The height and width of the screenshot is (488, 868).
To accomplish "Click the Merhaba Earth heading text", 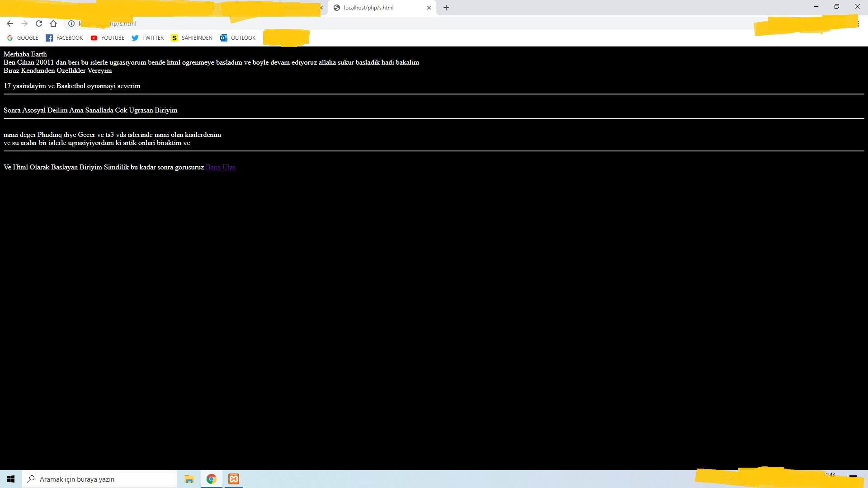I will [25, 54].
